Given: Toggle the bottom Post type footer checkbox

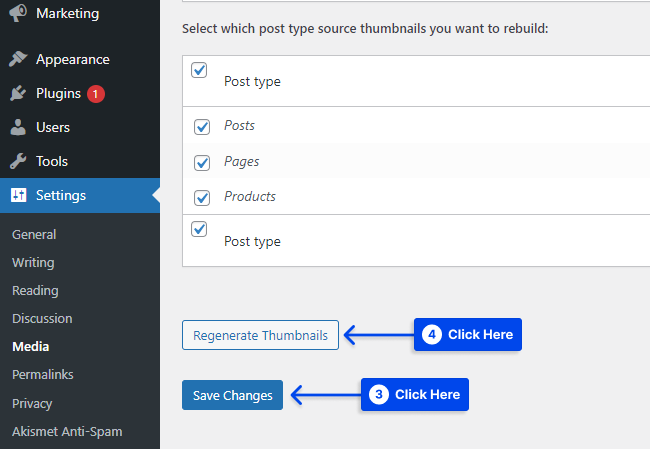Looking at the screenshot, I should click(x=199, y=229).
